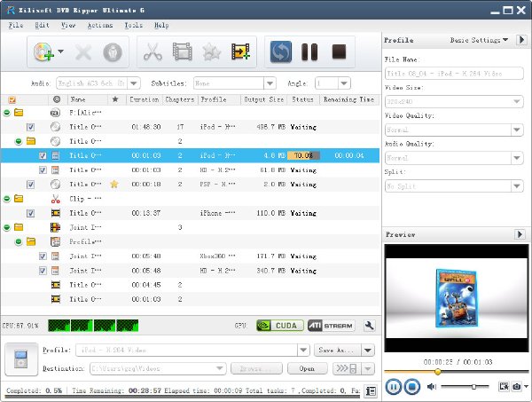The image size is (532, 402).
Task: Open the Tools menu
Action: pyautogui.click(x=134, y=25)
